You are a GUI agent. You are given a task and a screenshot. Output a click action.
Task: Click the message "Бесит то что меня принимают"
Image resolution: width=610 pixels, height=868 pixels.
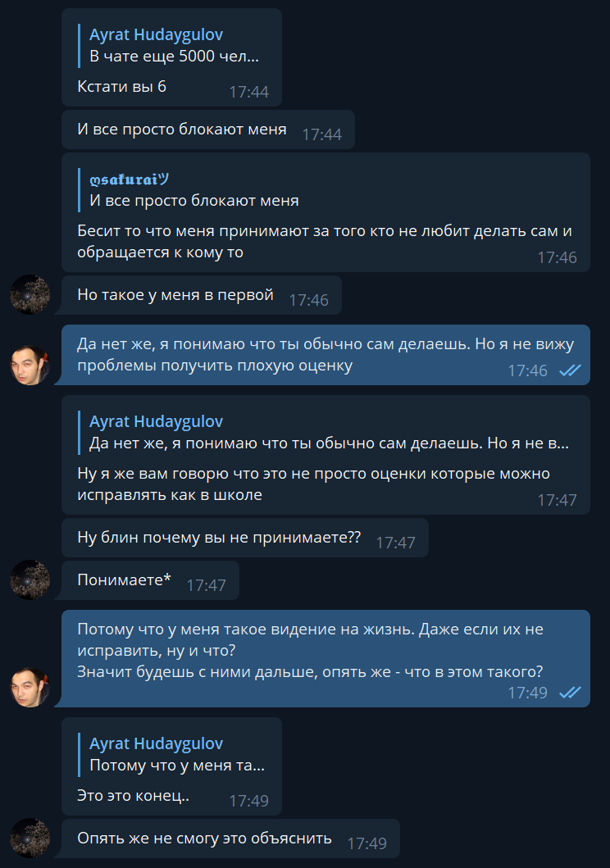coord(325,241)
